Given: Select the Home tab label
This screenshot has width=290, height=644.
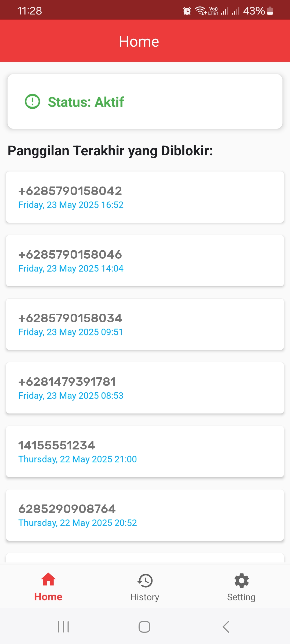Looking at the screenshot, I should (48, 597).
